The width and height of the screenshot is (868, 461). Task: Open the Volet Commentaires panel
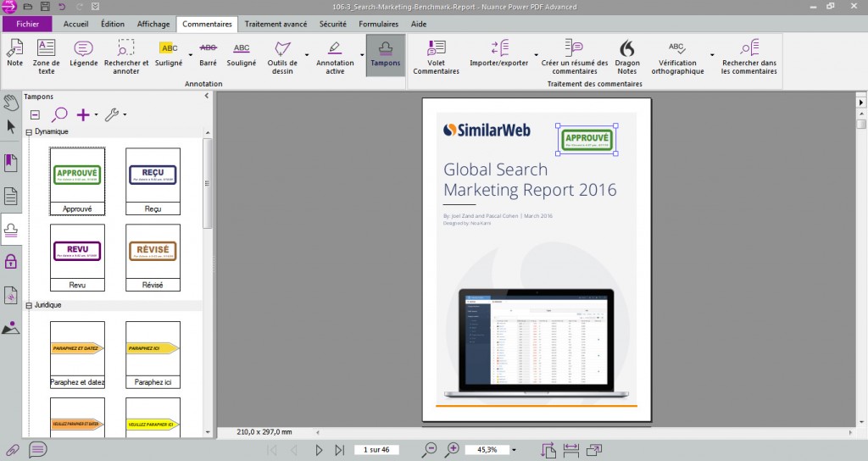point(436,55)
